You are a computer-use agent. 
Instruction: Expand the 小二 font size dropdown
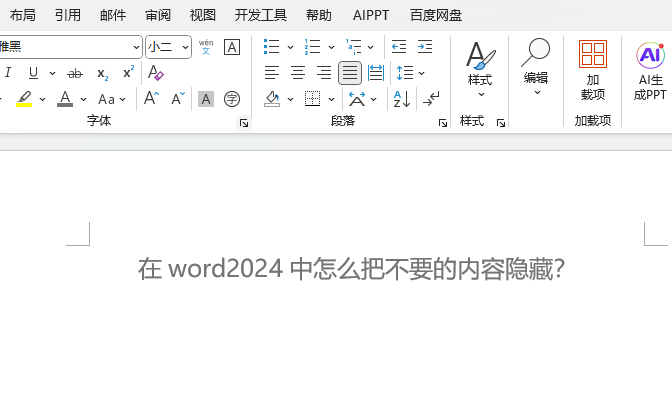185,47
